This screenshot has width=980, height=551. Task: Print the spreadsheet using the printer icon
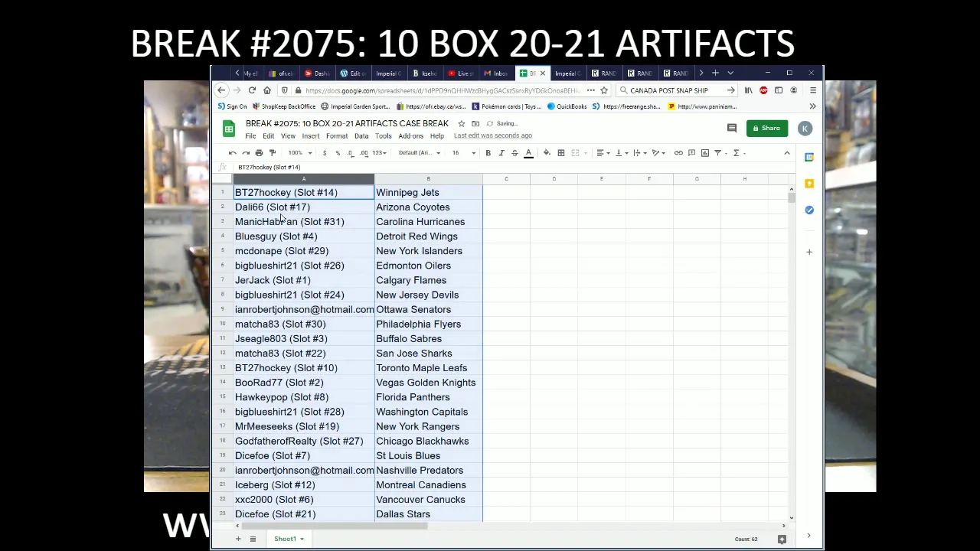pyautogui.click(x=259, y=153)
